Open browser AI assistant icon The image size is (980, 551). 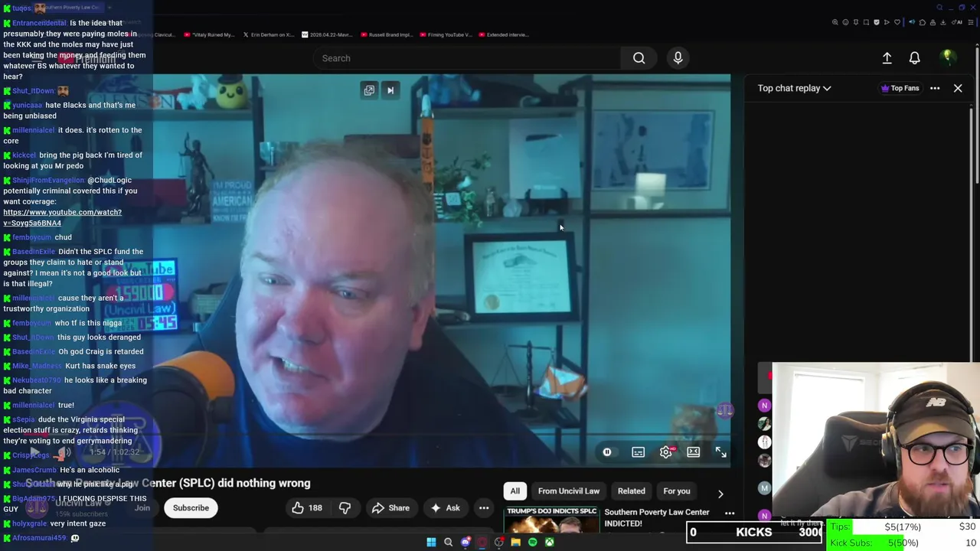[957, 22]
